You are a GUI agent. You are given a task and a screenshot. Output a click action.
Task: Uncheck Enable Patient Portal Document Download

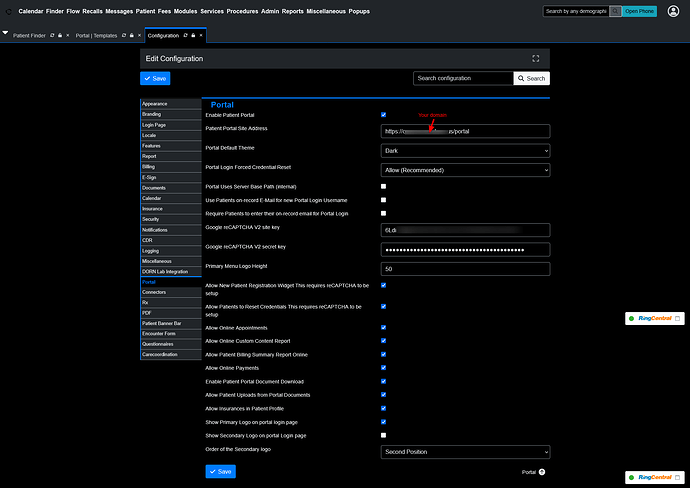383,381
